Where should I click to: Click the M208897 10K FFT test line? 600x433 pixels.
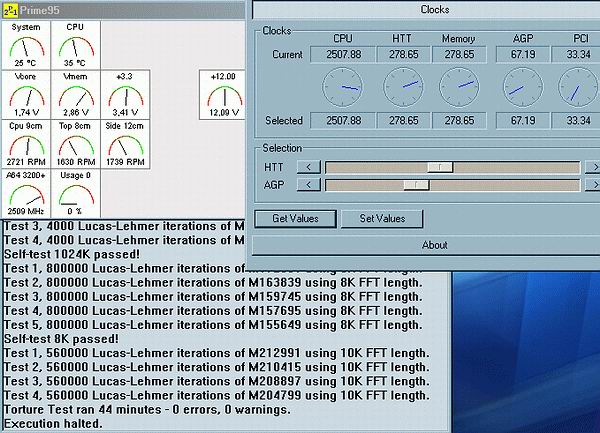pyautogui.click(x=217, y=381)
